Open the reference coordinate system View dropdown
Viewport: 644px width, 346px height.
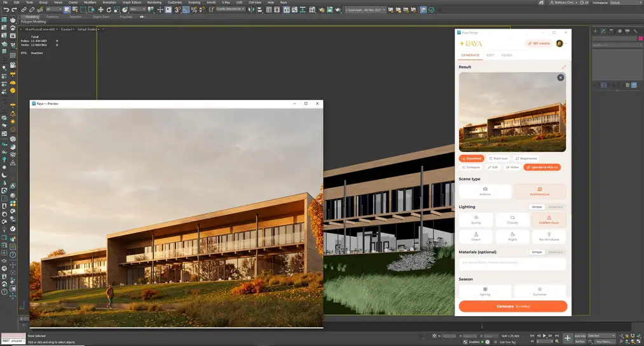coord(137,9)
